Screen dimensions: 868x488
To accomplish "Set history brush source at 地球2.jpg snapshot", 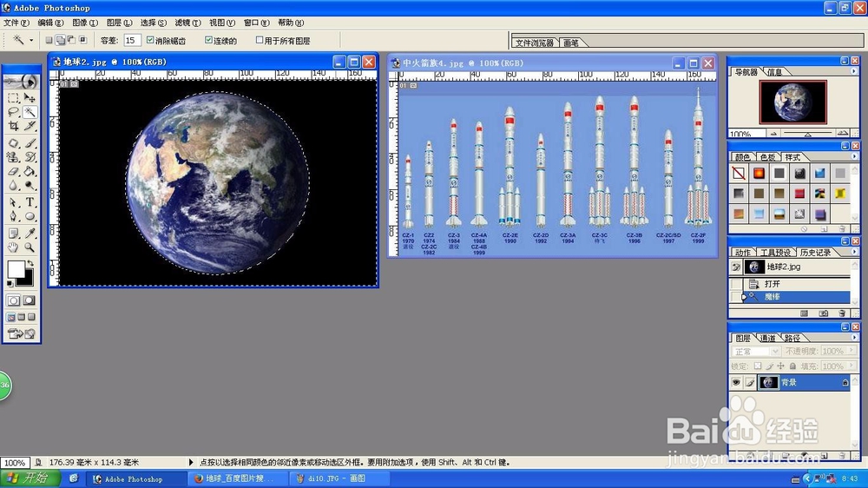I will (x=736, y=267).
